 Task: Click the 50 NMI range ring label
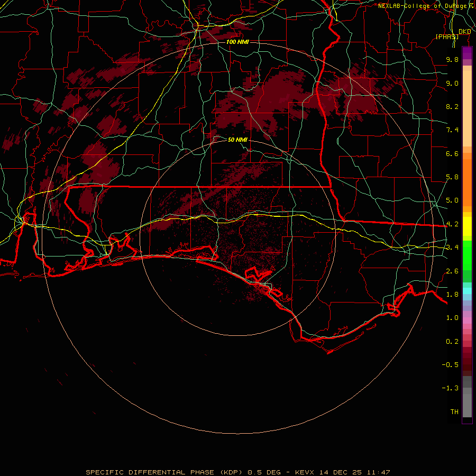pos(237,140)
